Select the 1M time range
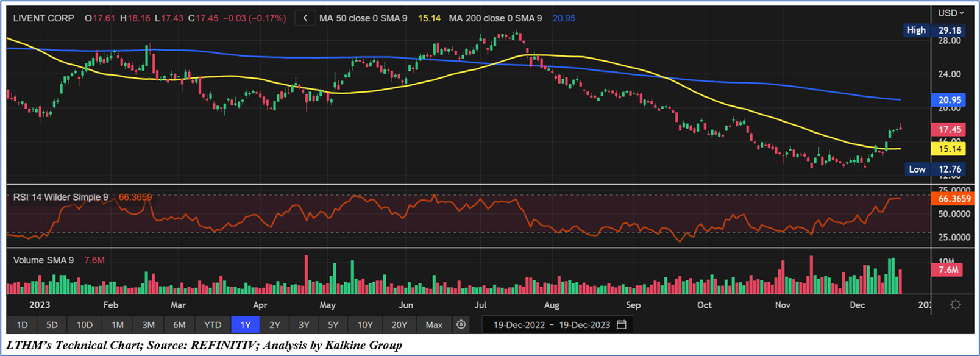This screenshot has width=980, height=356. [118, 324]
